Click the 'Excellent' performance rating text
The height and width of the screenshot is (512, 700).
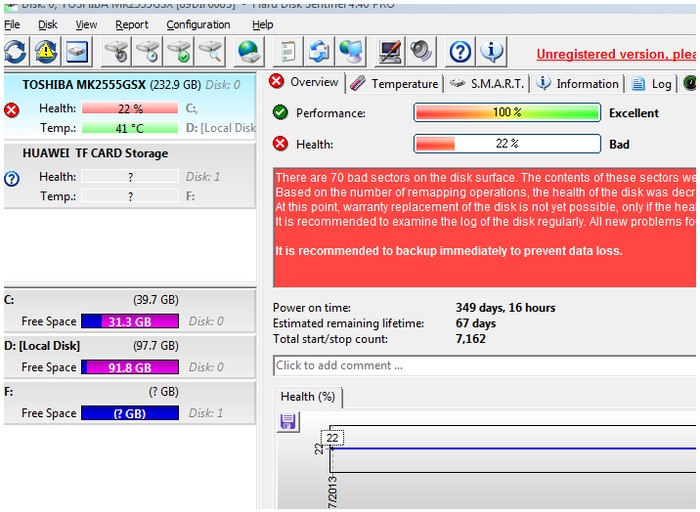click(x=634, y=113)
